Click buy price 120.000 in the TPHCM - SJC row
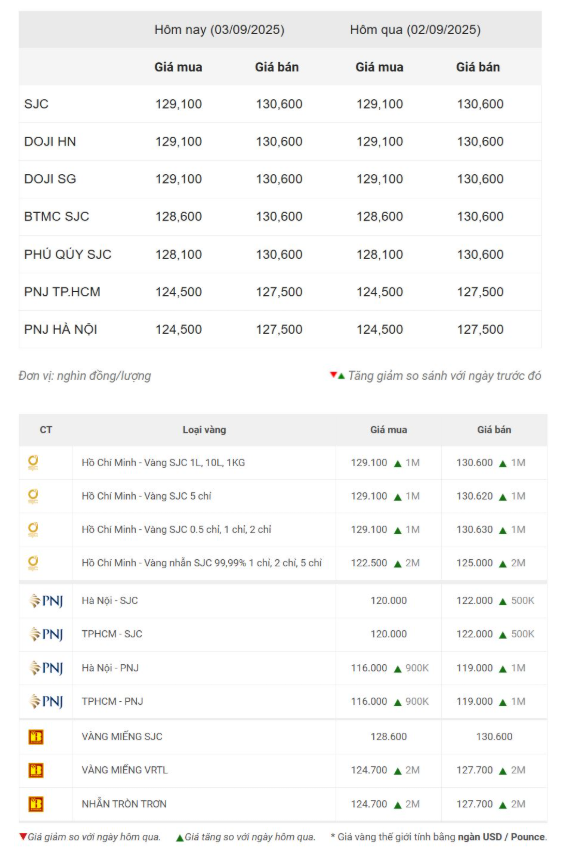Screen dimensions: 568x858 389,634
